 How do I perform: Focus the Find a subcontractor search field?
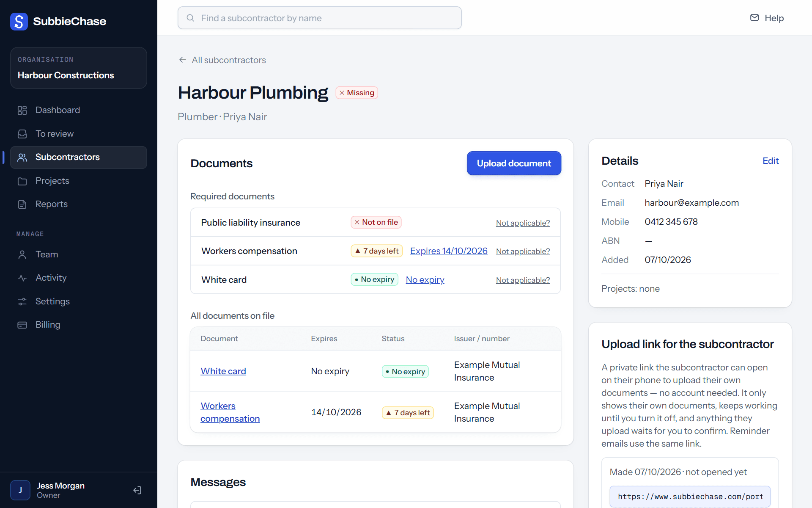[320, 18]
